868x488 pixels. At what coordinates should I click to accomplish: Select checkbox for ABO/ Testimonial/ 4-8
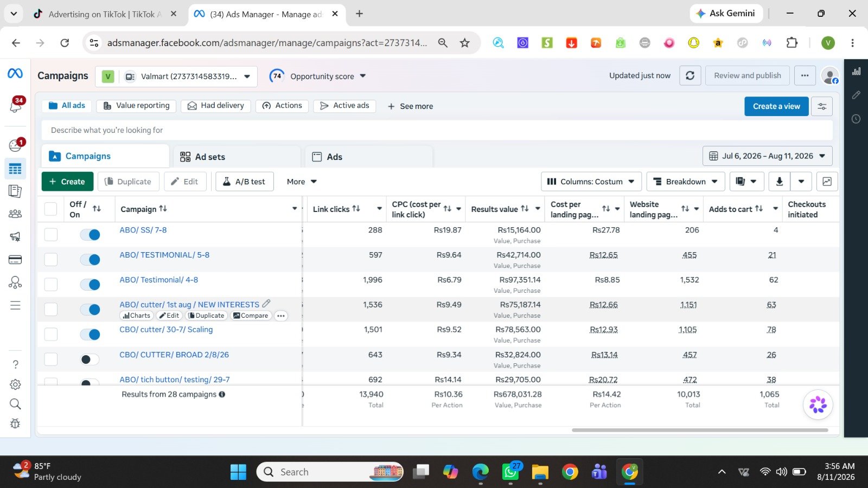[50, 284]
